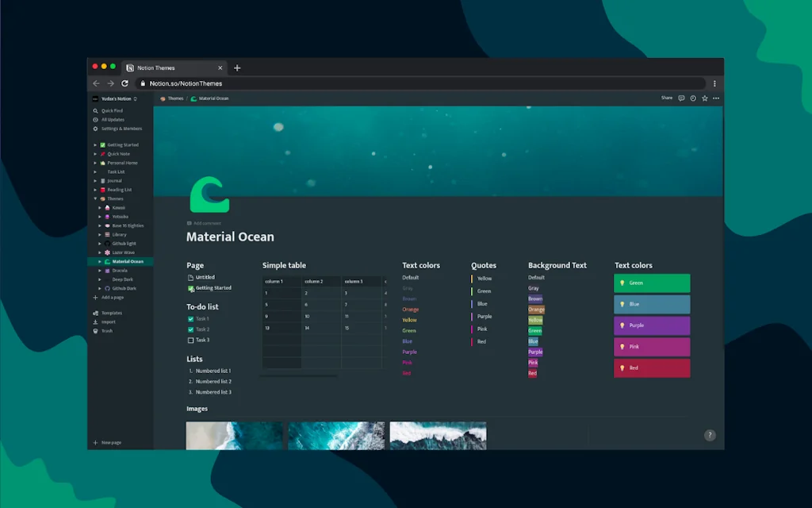Click the Share button

point(666,98)
